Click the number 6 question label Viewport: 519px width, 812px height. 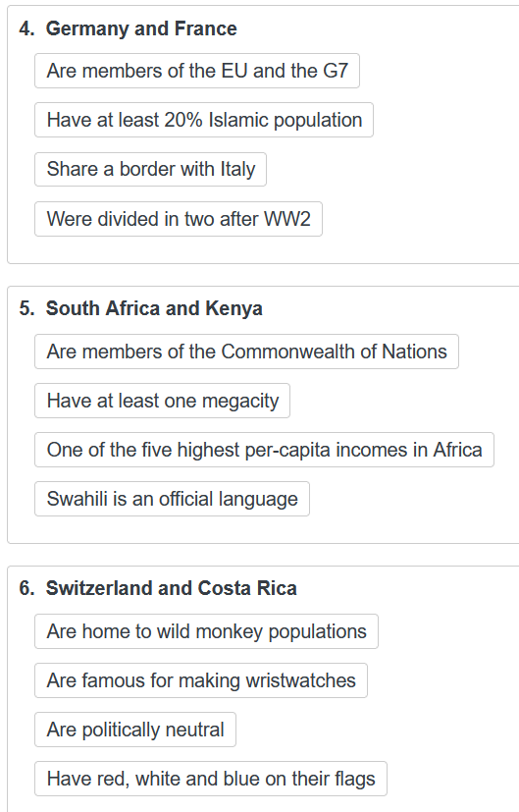tap(26, 588)
